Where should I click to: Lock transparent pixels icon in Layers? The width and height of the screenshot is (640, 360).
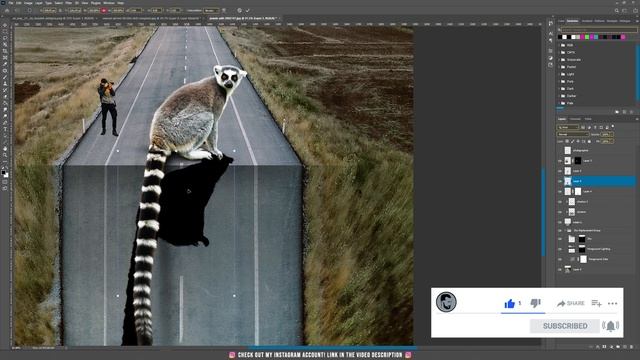pos(567,141)
